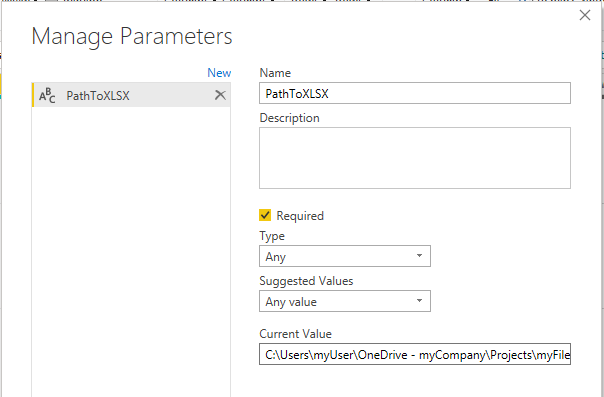Click into the Current Value path field

(415, 354)
